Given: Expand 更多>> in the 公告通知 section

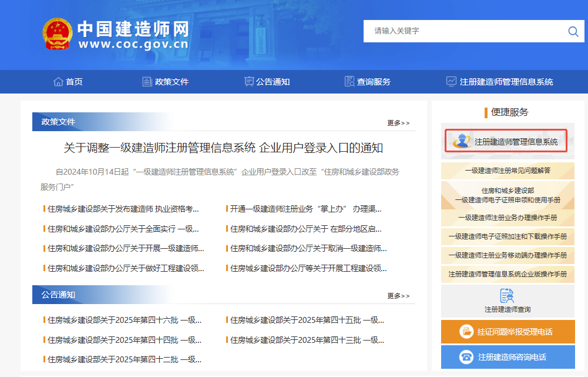Looking at the screenshot, I should pos(398,296).
